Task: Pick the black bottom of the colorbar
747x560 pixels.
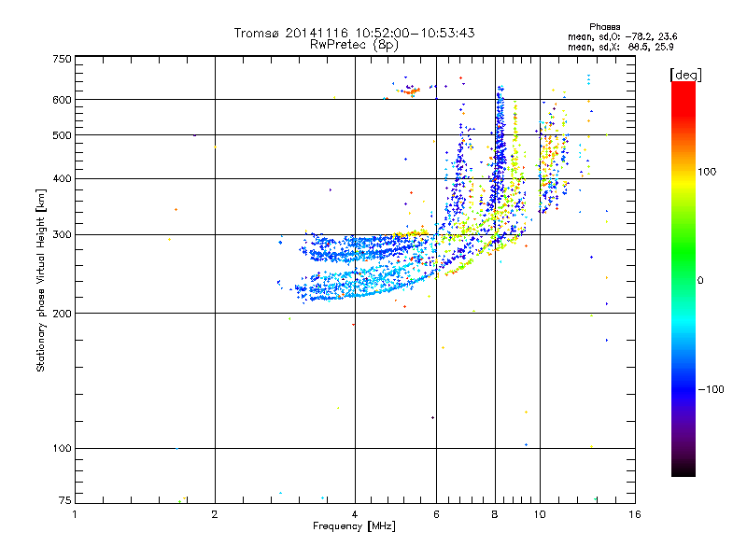Action: point(683,467)
